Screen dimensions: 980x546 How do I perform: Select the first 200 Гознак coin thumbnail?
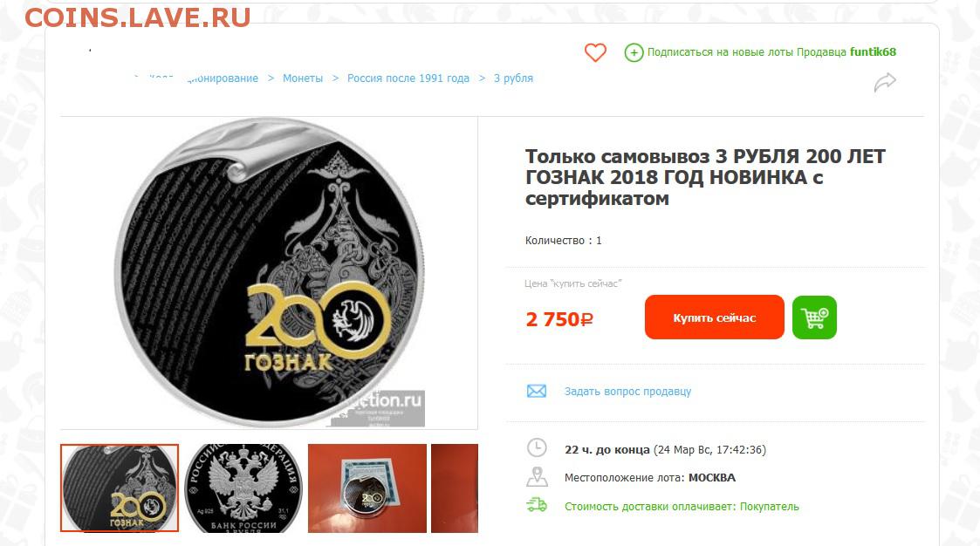120,488
